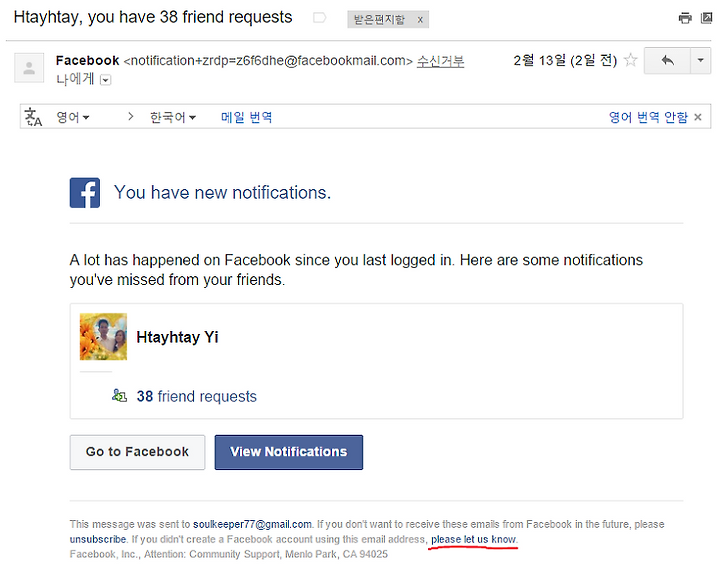Open target language 한국어 dropdown
The image size is (720, 570).
pyautogui.click(x=173, y=117)
